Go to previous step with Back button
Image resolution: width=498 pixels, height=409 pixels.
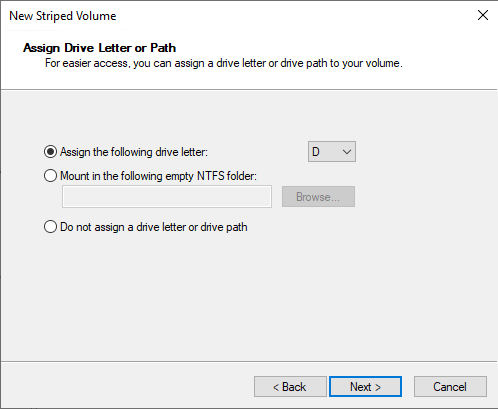point(290,387)
